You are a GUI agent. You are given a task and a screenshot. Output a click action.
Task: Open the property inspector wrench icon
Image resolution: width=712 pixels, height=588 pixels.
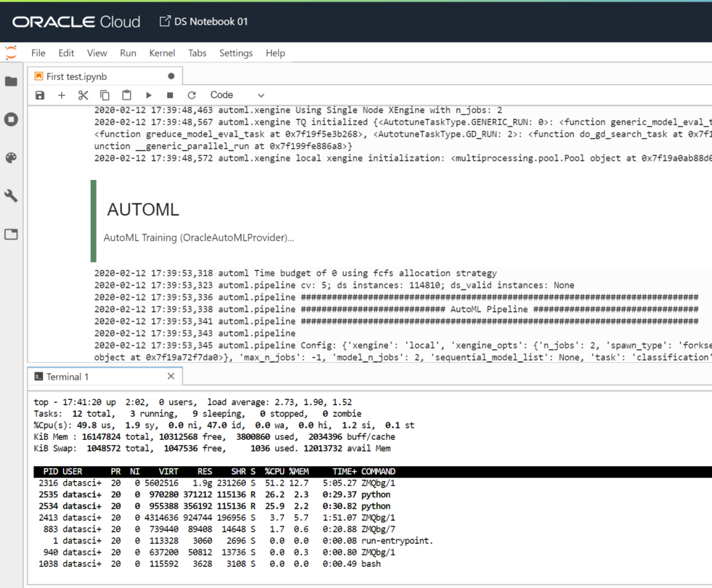(x=11, y=195)
